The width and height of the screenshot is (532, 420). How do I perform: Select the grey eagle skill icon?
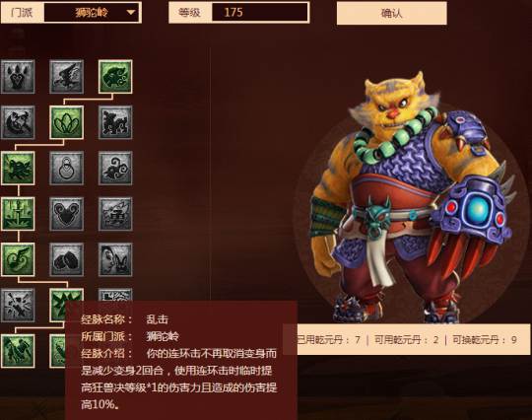pyautogui.click(x=67, y=77)
